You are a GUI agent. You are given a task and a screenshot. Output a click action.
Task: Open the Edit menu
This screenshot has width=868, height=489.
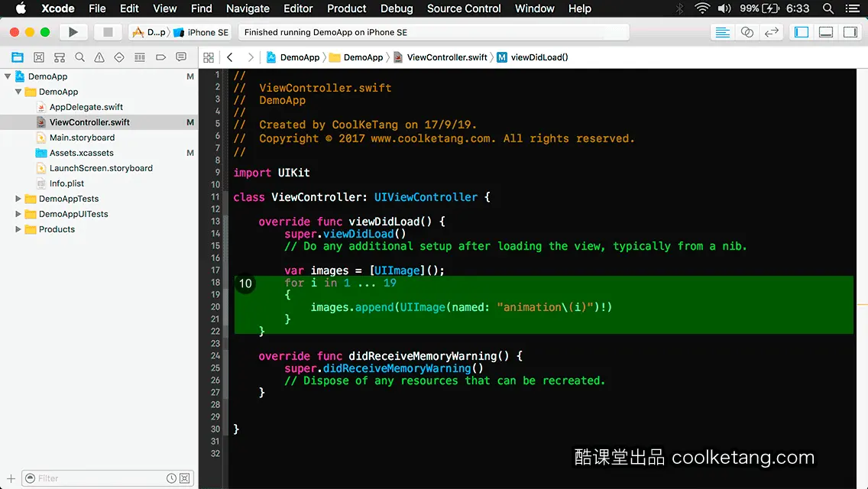coord(130,8)
